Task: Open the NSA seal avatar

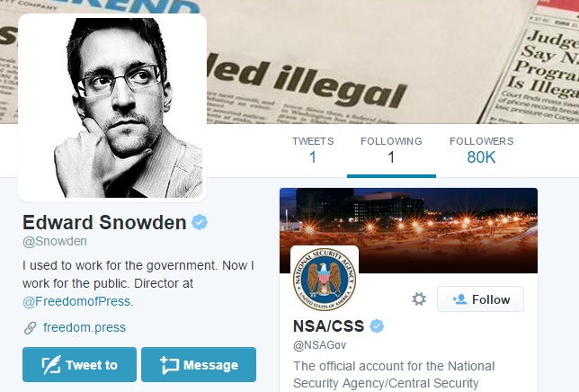Action: [x=325, y=279]
